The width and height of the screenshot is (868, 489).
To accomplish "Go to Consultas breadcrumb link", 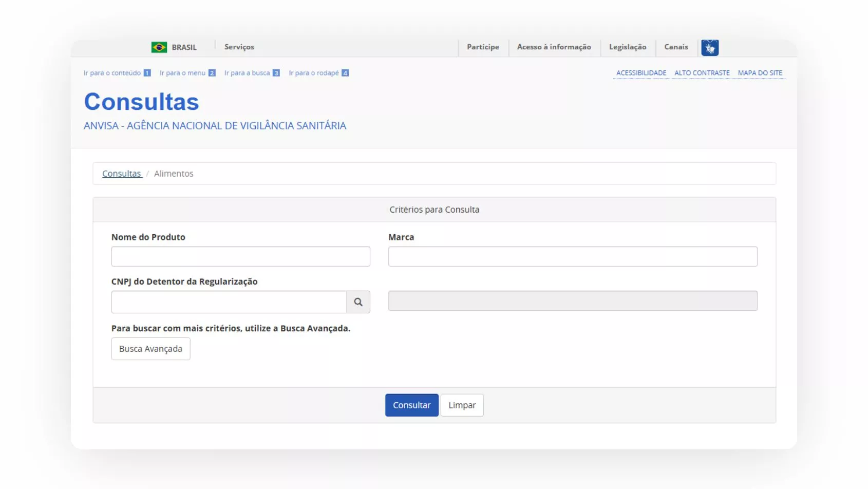I will click(x=122, y=174).
